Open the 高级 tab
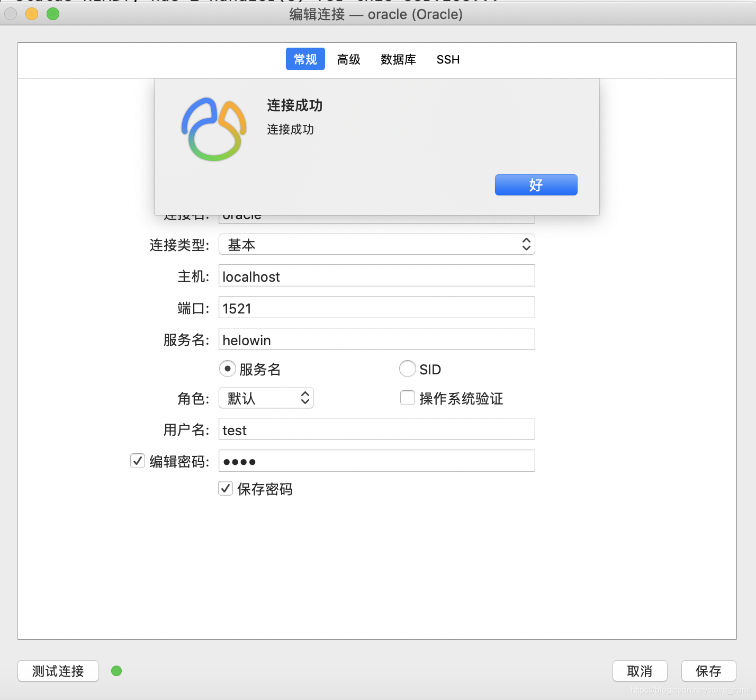756x700 pixels. pyautogui.click(x=349, y=59)
